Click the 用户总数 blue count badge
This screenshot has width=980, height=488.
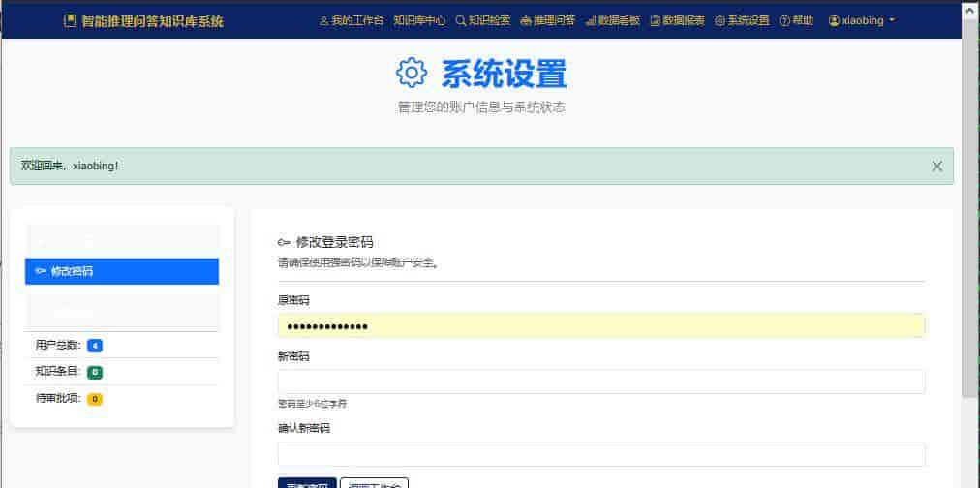coord(95,345)
